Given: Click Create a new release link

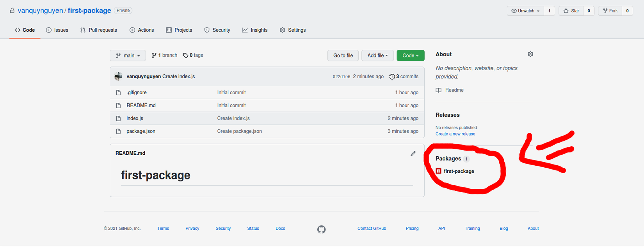Looking at the screenshot, I should [455, 134].
